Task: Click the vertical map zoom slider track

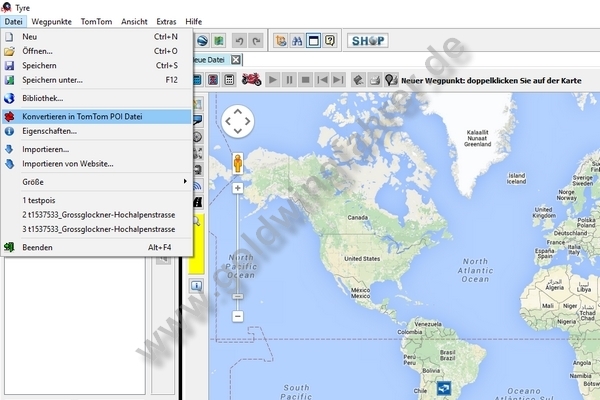Action: click(238, 250)
